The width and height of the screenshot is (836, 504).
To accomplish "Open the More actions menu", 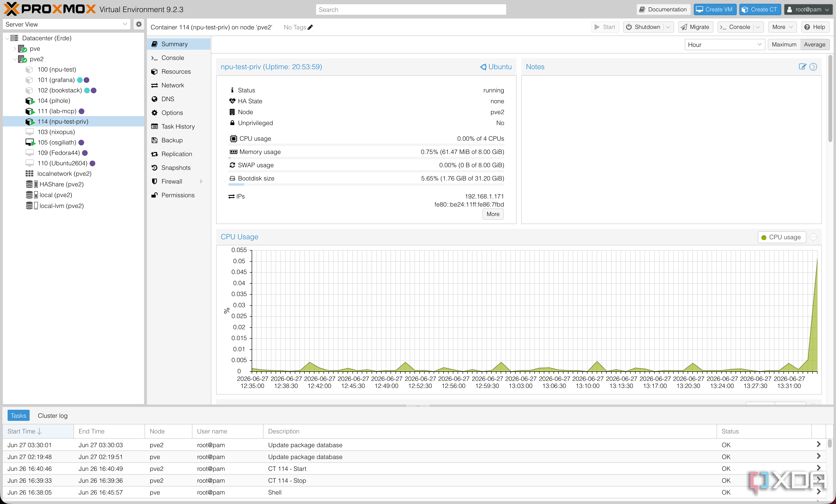I will pos(782,27).
